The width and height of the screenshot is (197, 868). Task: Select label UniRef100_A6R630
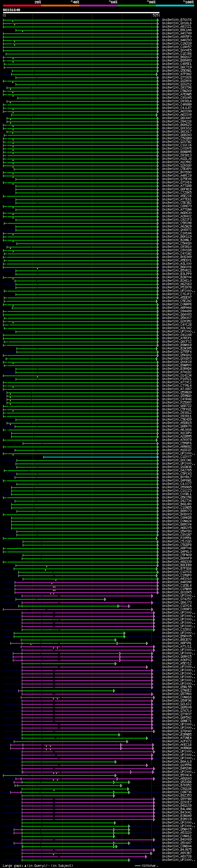pyautogui.click(x=177, y=213)
